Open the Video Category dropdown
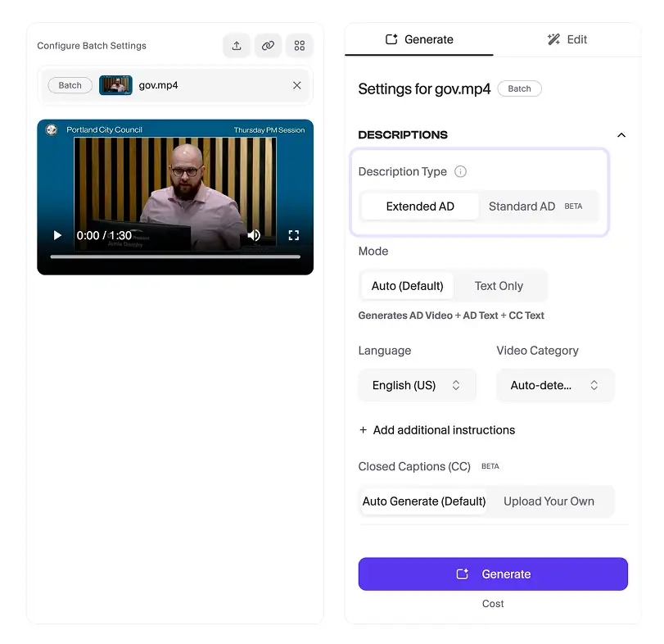Image resolution: width=664 pixels, height=644 pixels. pos(555,384)
